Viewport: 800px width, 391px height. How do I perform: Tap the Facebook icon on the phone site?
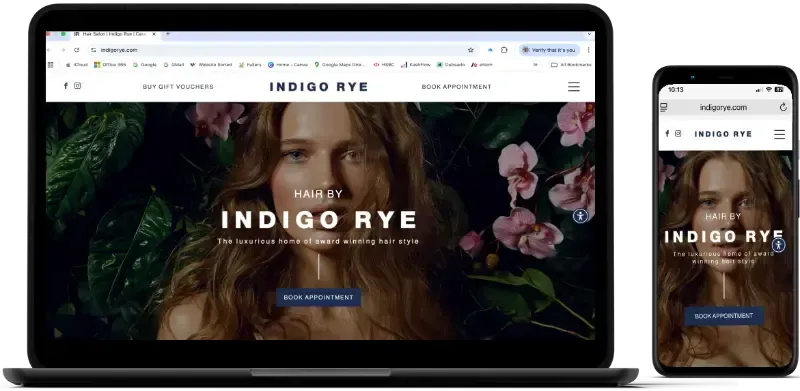click(667, 134)
